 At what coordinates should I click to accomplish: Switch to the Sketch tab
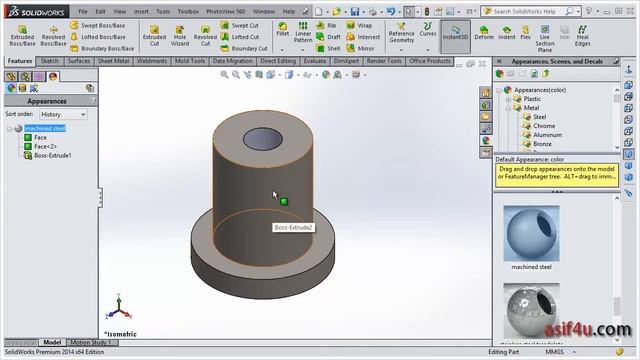coord(50,61)
